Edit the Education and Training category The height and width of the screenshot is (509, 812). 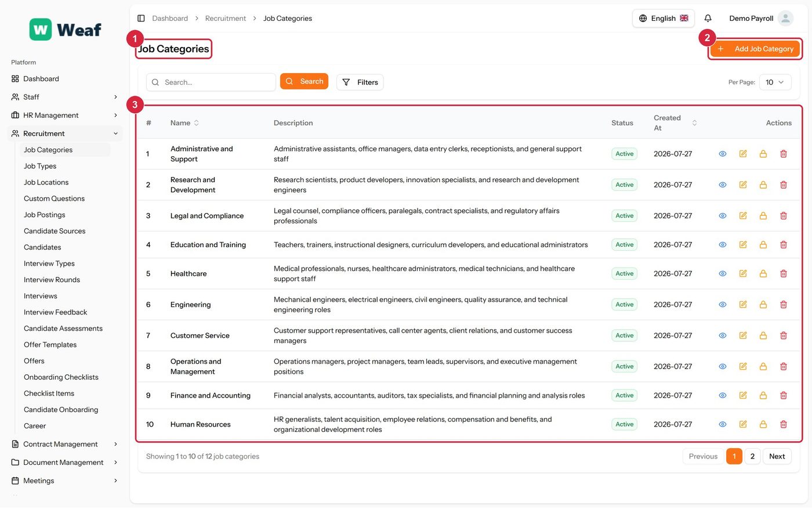[x=743, y=245]
